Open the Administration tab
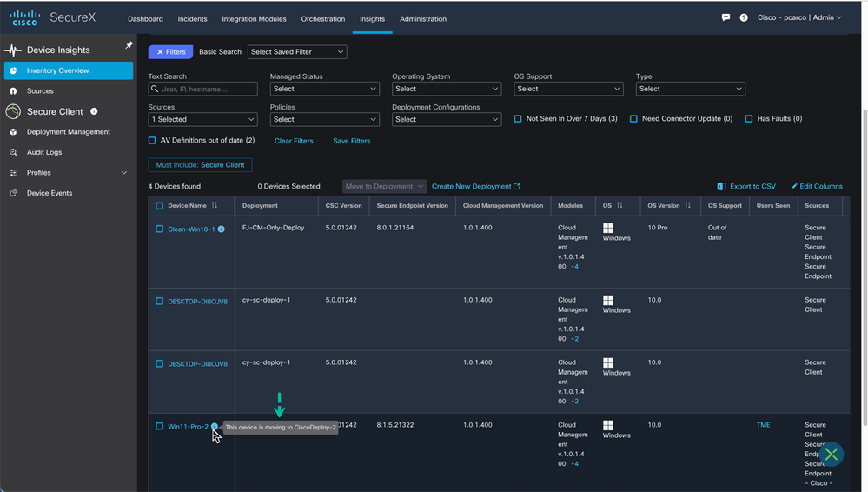Image resolution: width=868 pixels, height=492 pixels. click(423, 19)
